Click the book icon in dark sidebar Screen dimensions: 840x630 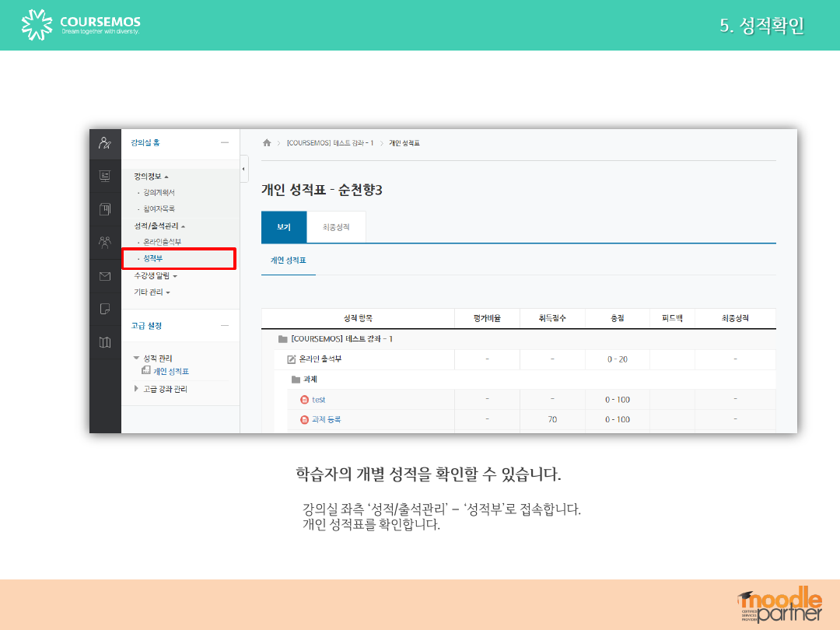coord(104,208)
